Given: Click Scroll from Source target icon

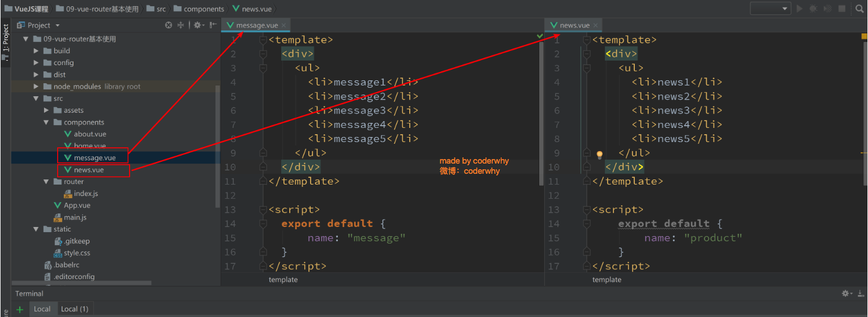Looking at the screenshot, I should click(169, 25).
